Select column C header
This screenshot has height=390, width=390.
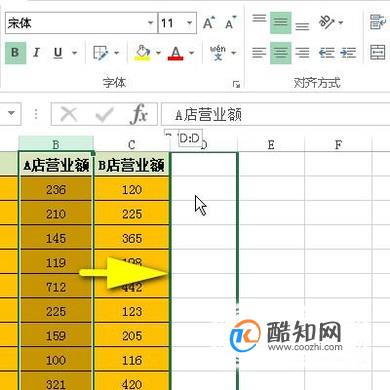(132, 145)
